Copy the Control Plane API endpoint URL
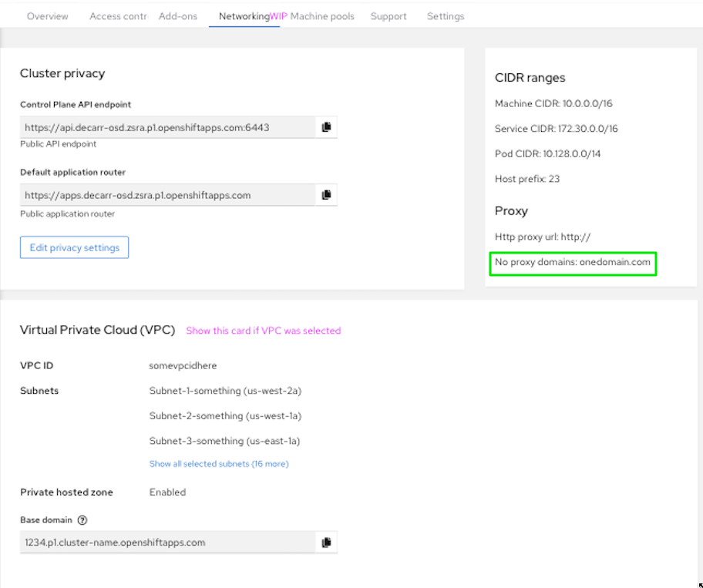This screenshot has width=703, height=588. coord(326,127)
